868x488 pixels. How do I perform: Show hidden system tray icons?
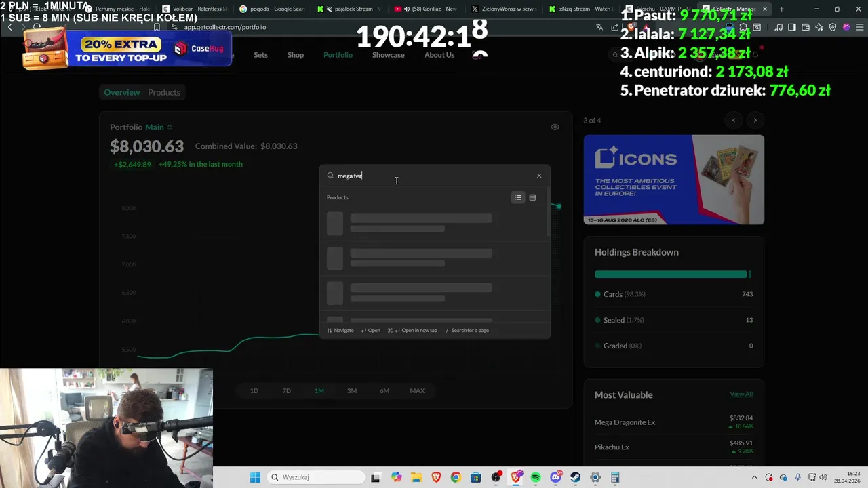755,477
